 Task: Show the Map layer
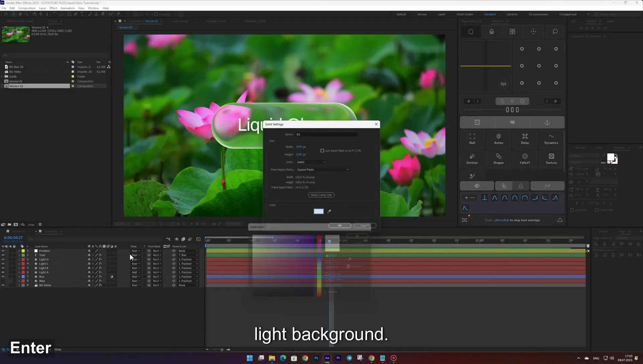3,281
